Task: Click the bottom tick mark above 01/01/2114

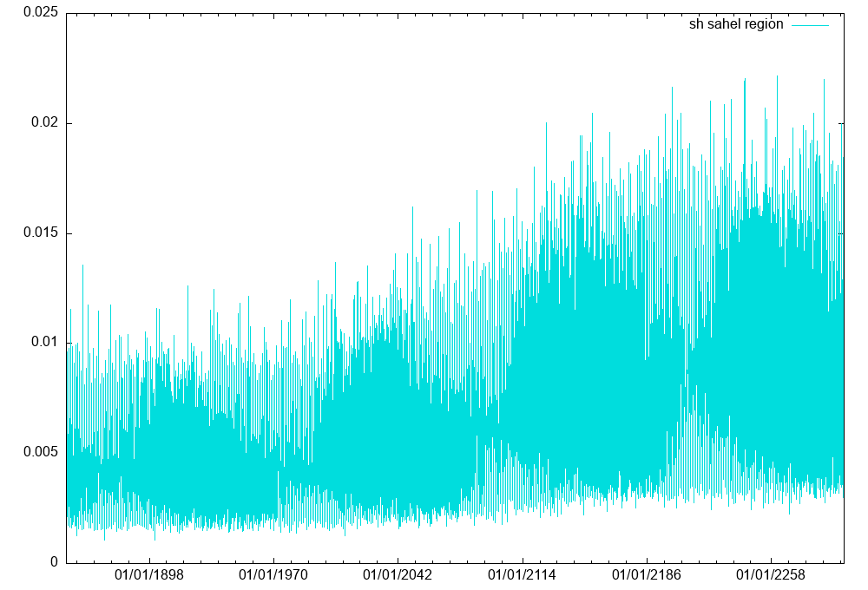Action: (x=523, y=559)
